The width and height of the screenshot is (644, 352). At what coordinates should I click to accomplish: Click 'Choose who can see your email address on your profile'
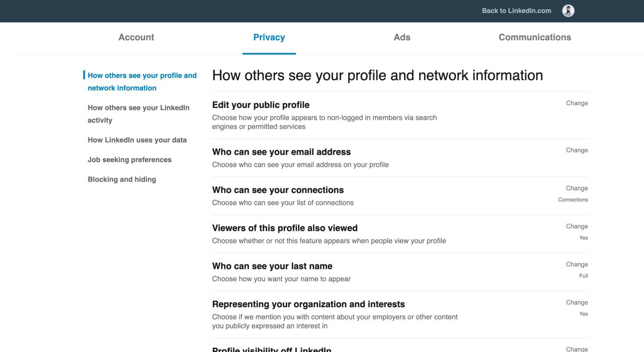pos(300,165)
